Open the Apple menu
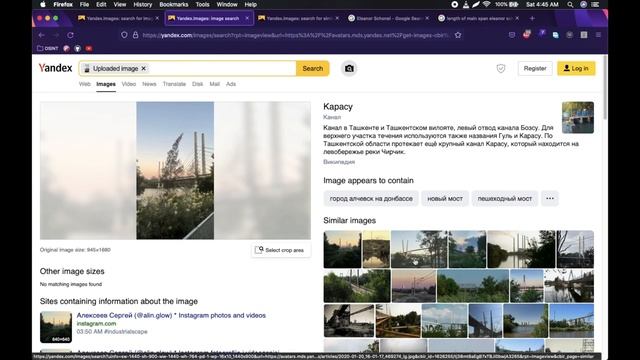The width and height of the screenshot is (640, 360). [43, 4]
